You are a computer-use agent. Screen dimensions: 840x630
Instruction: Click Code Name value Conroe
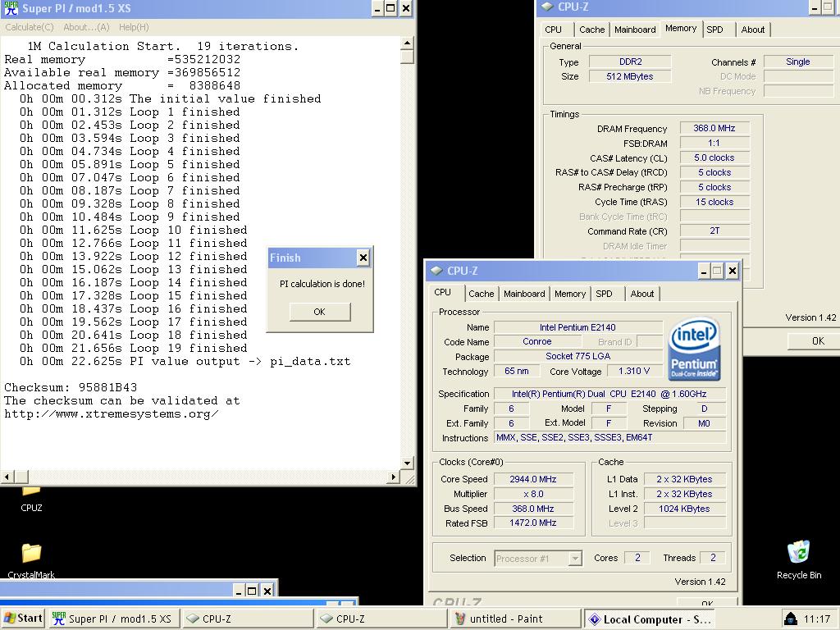pyautogui.click(x=536, y=342)
